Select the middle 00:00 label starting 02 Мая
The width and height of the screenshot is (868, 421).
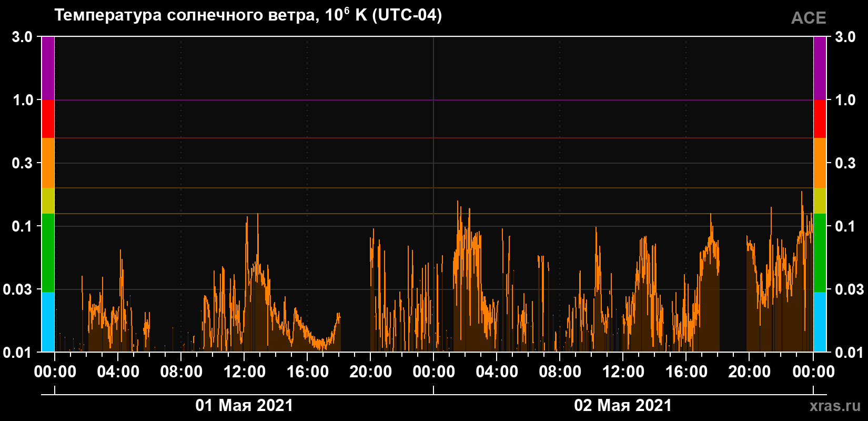434,372
